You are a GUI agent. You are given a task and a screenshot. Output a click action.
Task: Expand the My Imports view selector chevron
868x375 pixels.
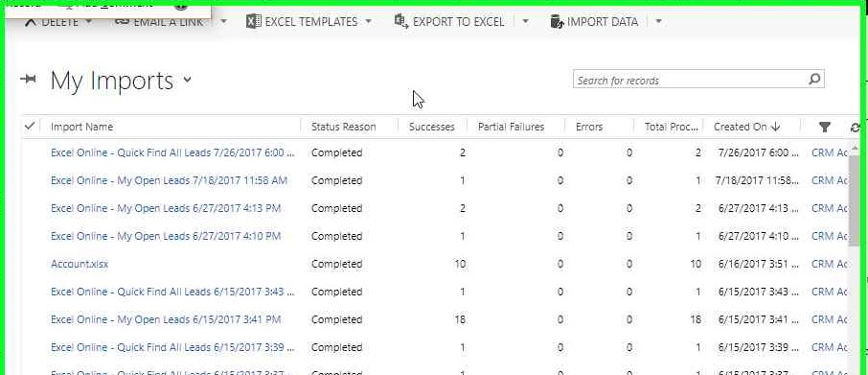187,80
